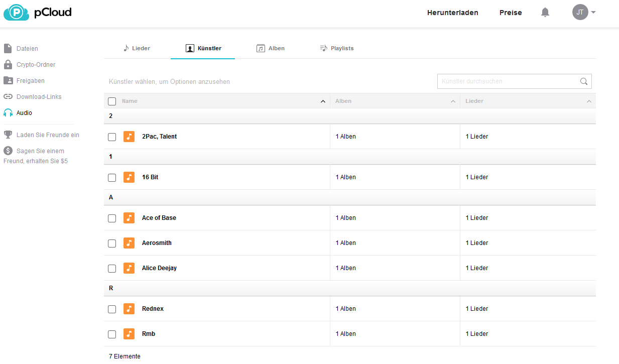Click the magnifier icon in the search box
This screenshot has width=619, height=364.
(x=584, y=81)
